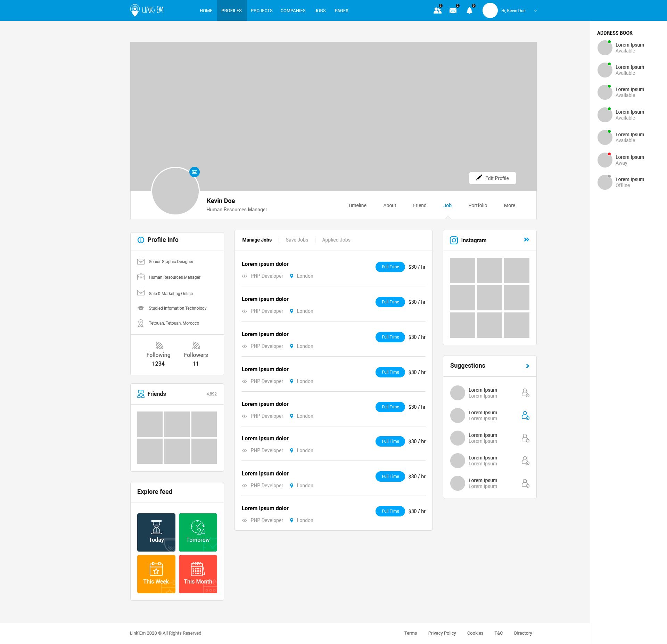Image resolution: width=667 pixels, height=644 pixels.
Task: Expand the Suggestions panel chevron
Action: 527,366
